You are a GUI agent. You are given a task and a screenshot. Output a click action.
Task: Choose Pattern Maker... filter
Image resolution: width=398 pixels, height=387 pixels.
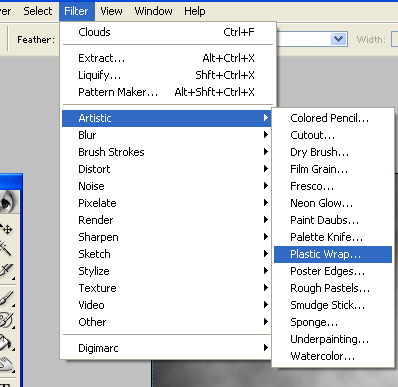[167, 92]
